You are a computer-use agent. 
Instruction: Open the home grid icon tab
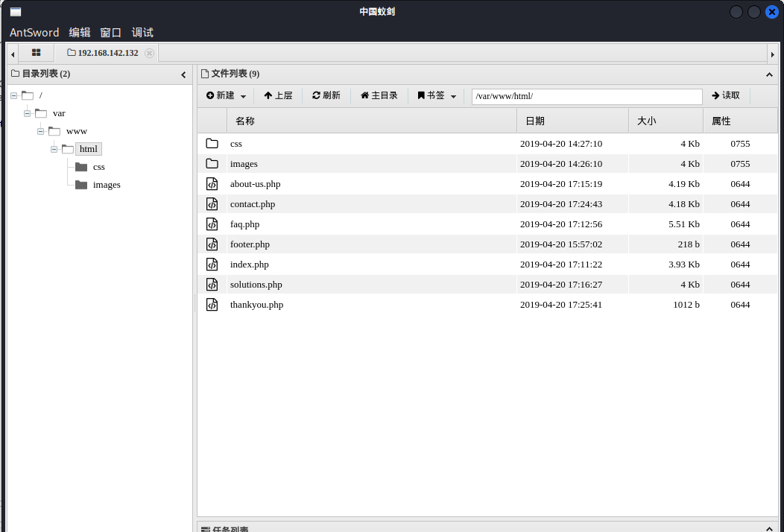[36, 52]
